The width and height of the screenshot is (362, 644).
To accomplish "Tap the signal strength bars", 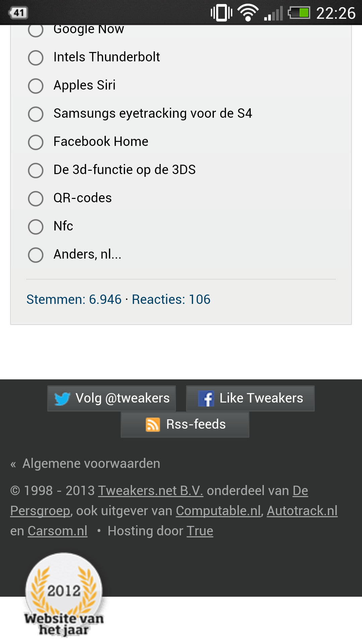I will tap(274, 13).
